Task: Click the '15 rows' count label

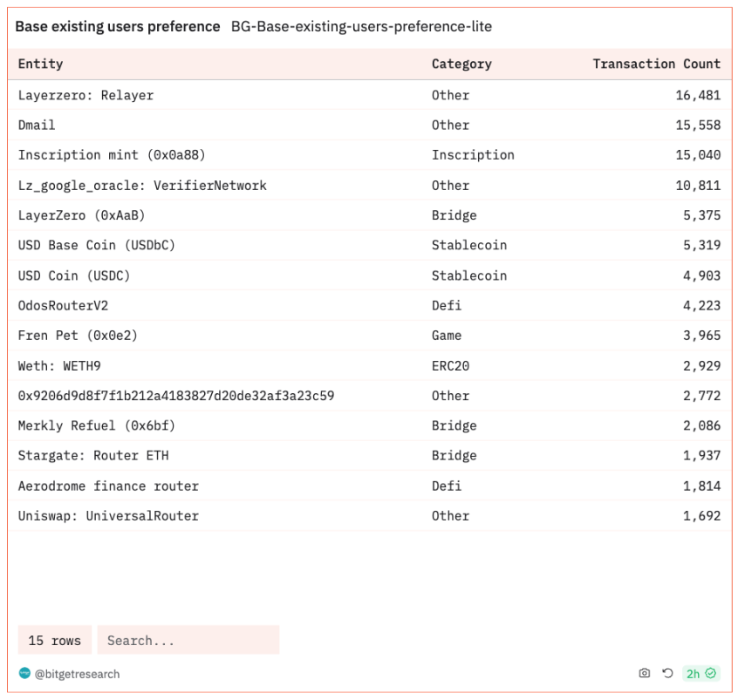Action: click(54, 640)
